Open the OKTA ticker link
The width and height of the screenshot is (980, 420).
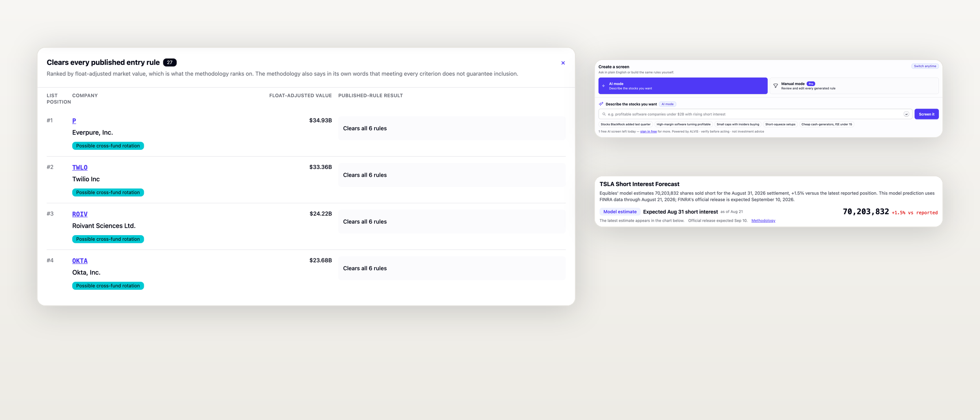click(x=80, y=261)
